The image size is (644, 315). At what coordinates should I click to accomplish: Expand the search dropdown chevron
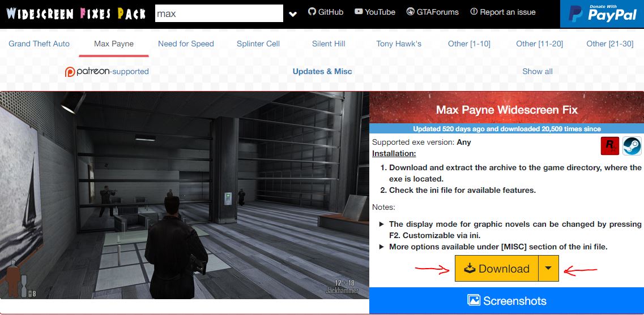[x=292, y=14]
